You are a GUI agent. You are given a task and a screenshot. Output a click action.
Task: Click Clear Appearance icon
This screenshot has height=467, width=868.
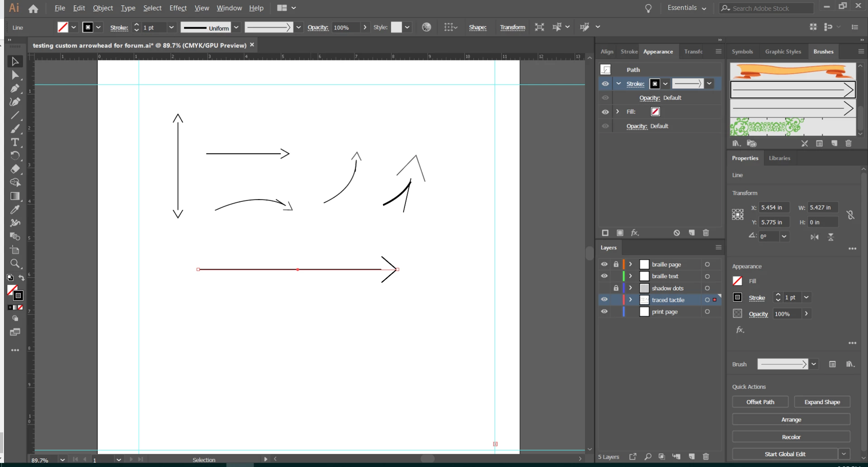(x=677, y=233)
